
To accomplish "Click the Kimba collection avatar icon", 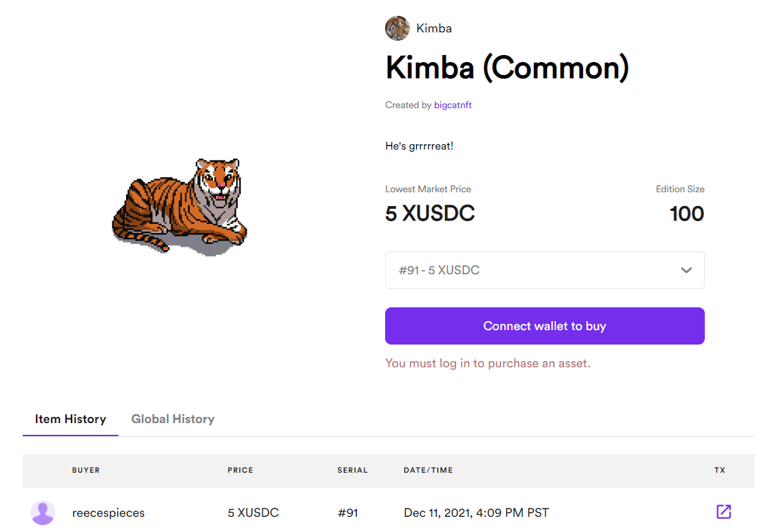I will click(397, 28).
